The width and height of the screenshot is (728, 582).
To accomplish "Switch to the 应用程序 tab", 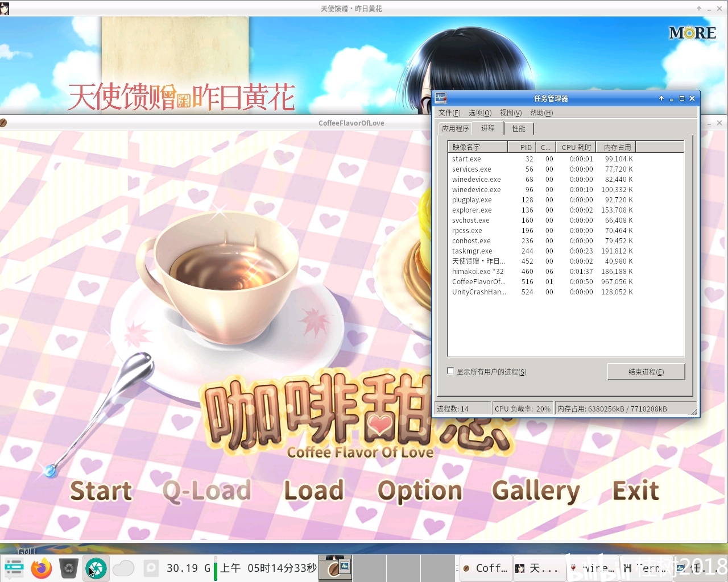I will (455, 128).
